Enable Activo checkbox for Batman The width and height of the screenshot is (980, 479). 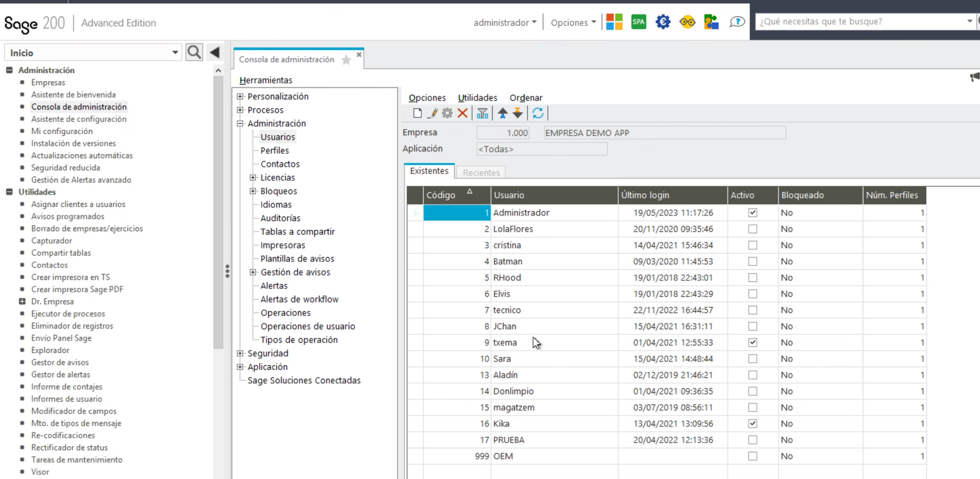[x=752, y=261]
